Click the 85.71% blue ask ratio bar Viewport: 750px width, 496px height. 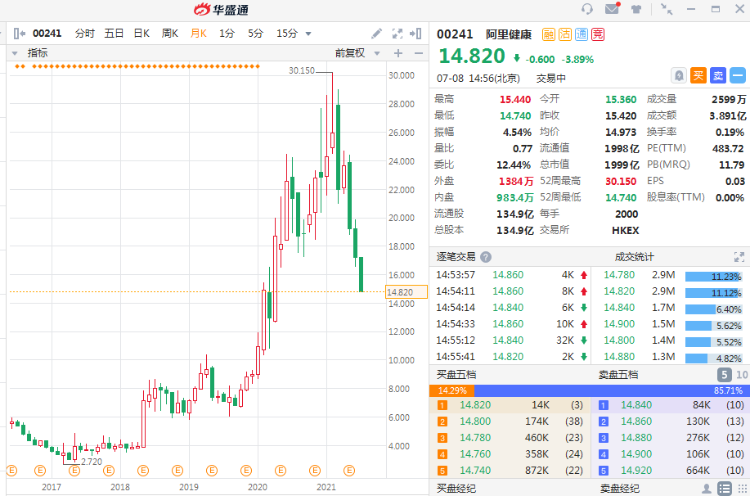pyautogui.click(x=612, y=391)
